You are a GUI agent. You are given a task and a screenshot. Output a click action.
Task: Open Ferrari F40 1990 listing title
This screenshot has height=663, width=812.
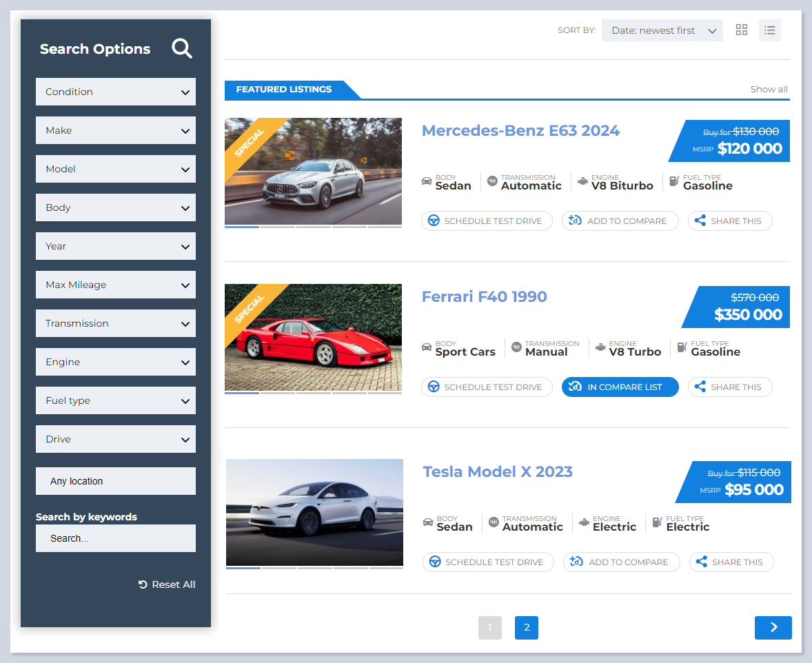point(484,297)
